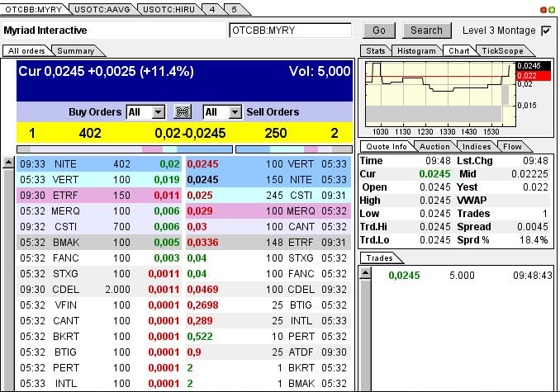Select the VFIN buy order row

click(99, 305)
